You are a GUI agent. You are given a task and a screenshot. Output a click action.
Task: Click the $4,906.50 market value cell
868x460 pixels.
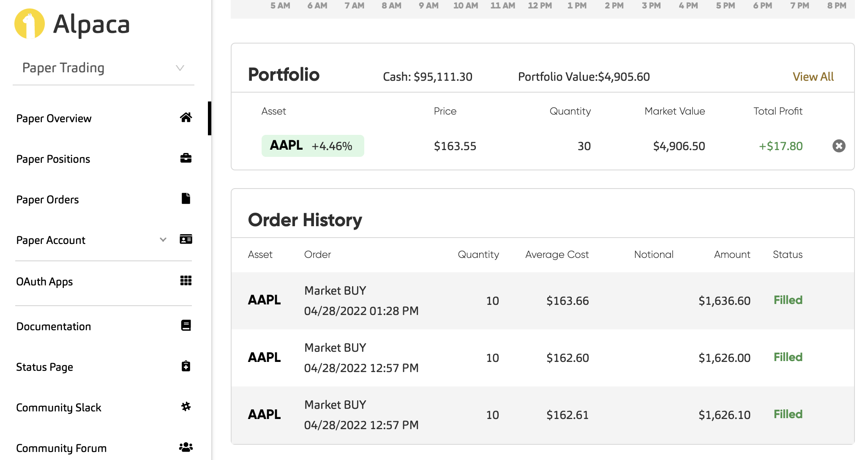pos(679,146)
